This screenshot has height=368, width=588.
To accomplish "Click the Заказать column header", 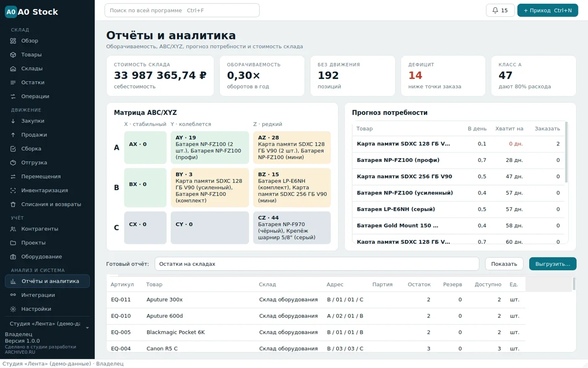I will point(547,129).
